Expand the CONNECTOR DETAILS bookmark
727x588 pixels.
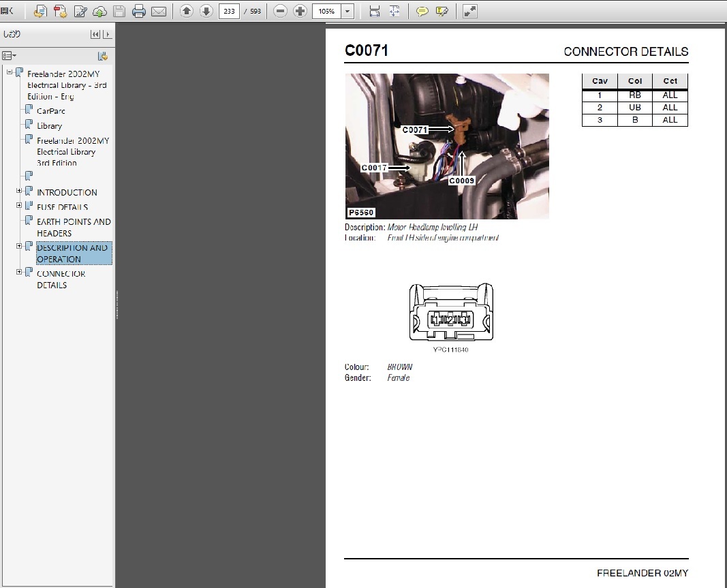(x=19, y=273)
